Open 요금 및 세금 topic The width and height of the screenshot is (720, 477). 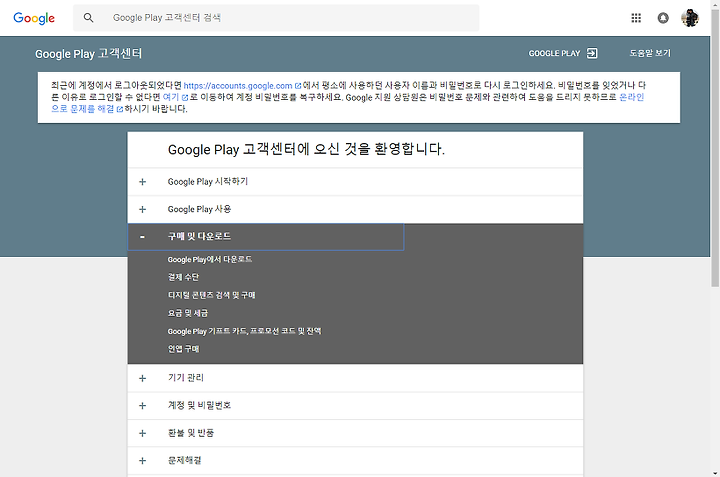tap(188, 313)
